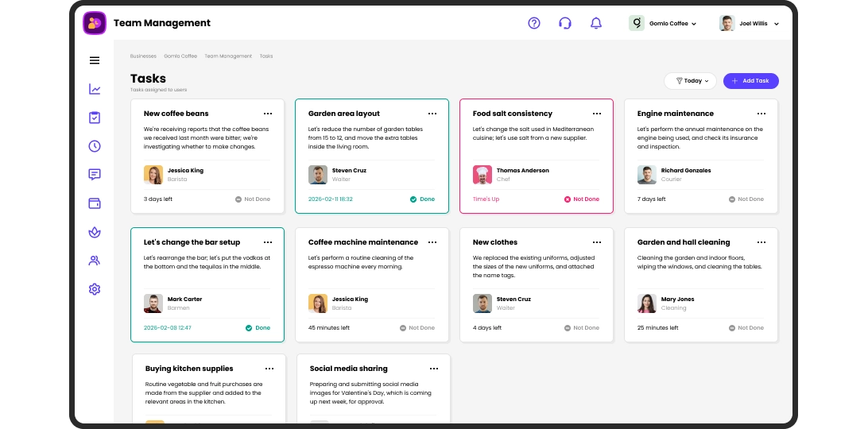Click the wallet icon in sidebar
868x429 pixels.
[x=95, y=203]
